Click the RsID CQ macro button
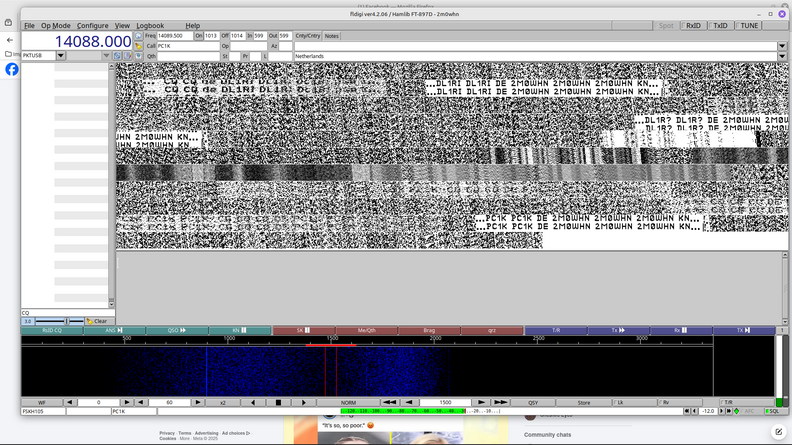Viewport: 792px width, 445px height. coord(52,330)
